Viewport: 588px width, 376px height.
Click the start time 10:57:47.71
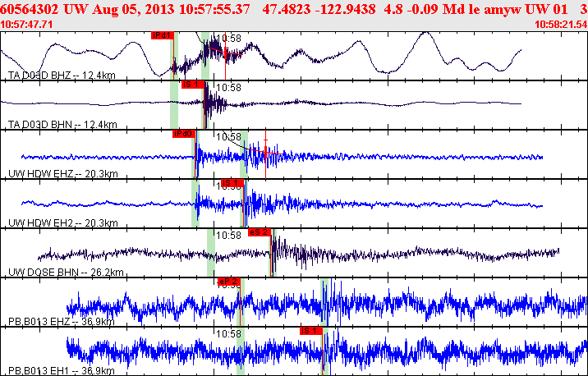pyautogui.click(x=26, y=25)
